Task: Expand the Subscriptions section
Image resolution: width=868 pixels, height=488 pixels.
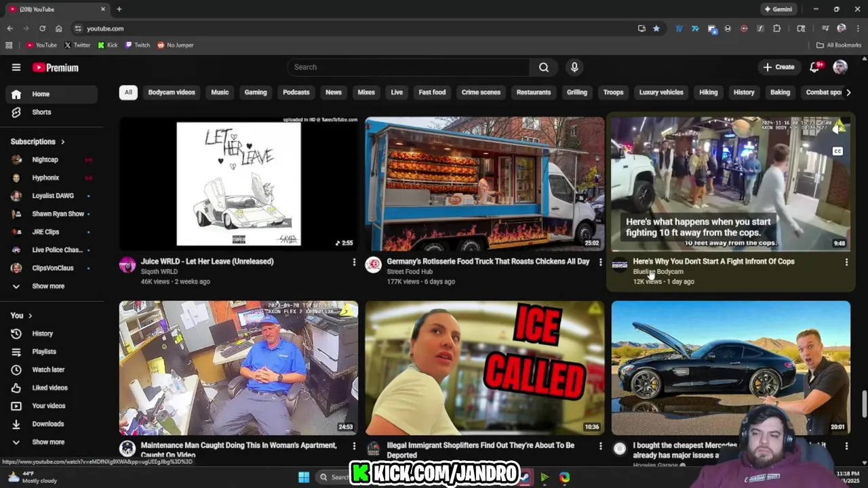Action: click(38, 142)
